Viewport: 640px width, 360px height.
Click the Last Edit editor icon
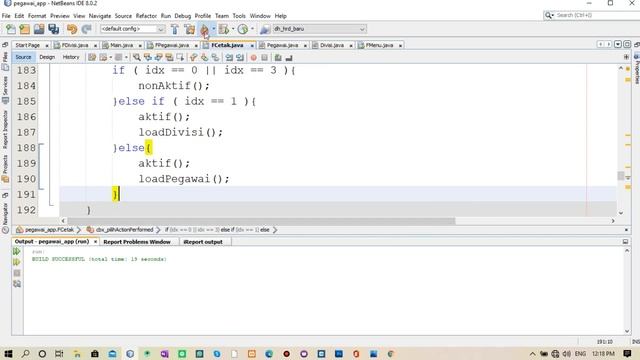tap(92, 58)
